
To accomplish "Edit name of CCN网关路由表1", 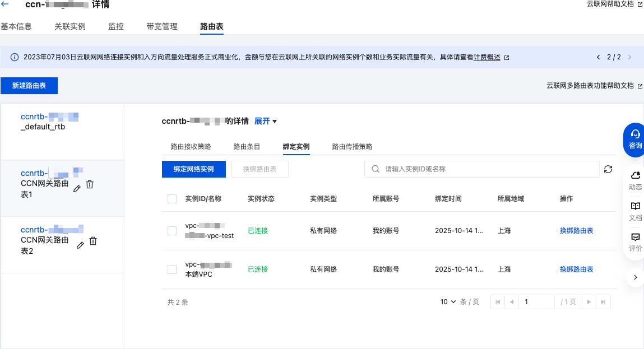I will (x=77, y=189).
